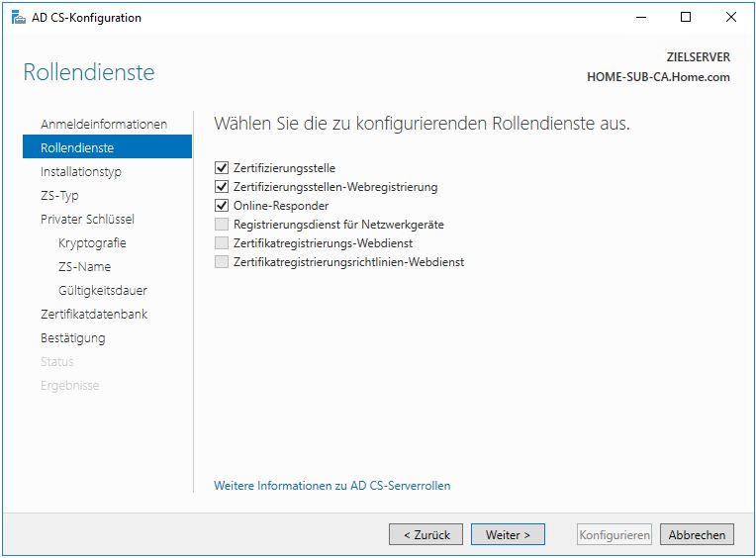Screen dimensions: 756x558
Task: Maximize the configuration window
Action: (x=686, y=17)
